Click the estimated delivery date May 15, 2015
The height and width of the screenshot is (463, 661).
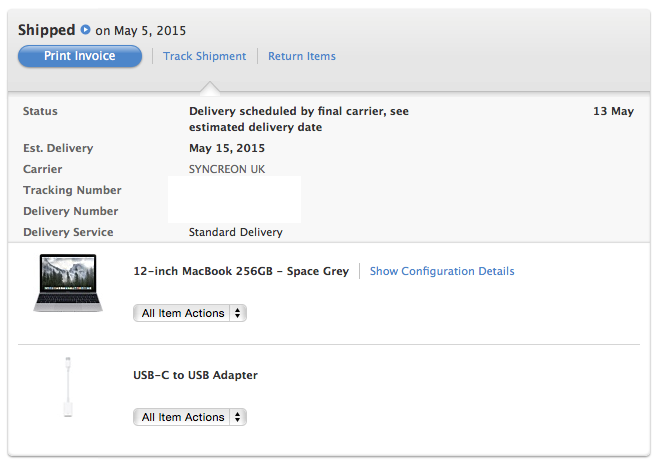(x=227, y=148)
